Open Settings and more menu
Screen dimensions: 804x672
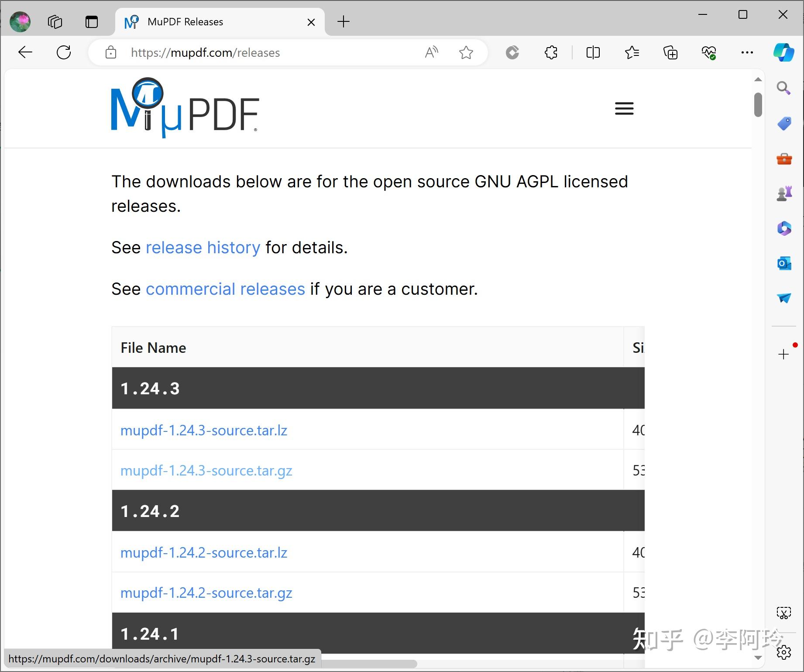pyautogui.click(x=747, y=52)
